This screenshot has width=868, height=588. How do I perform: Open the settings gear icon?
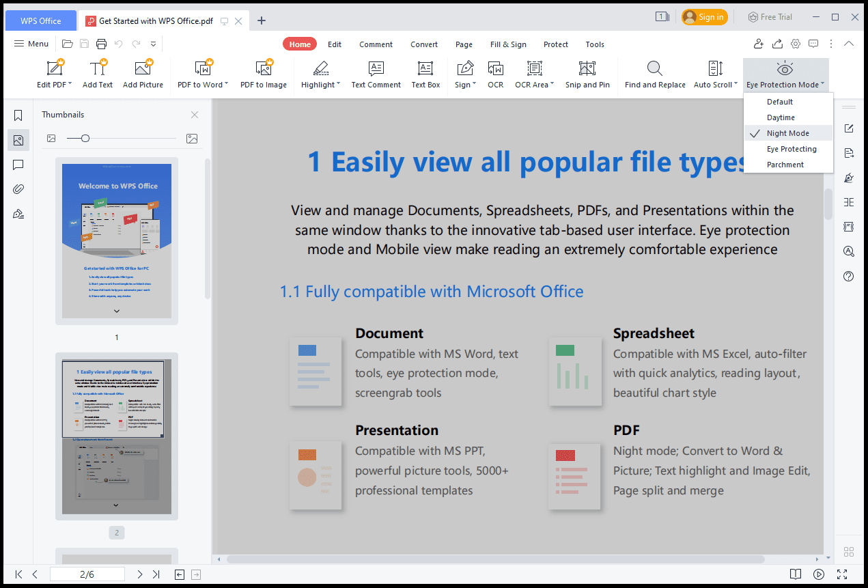click(796, 44)
